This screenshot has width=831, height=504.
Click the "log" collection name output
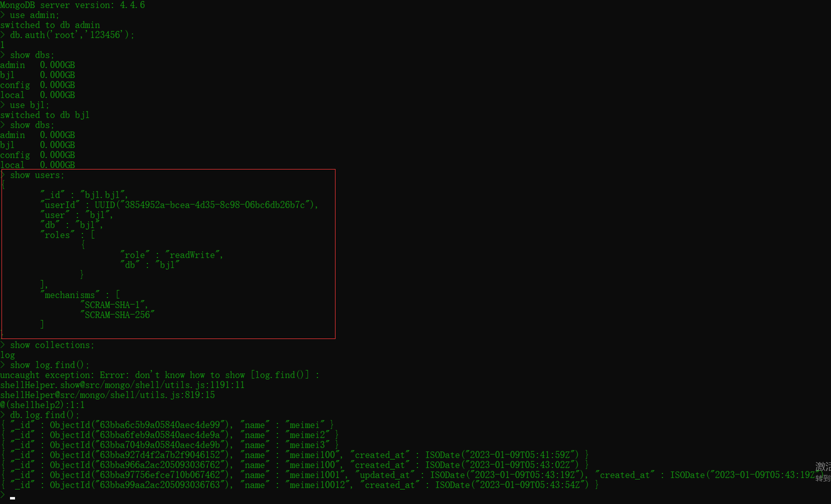click(x=7, y=355)
